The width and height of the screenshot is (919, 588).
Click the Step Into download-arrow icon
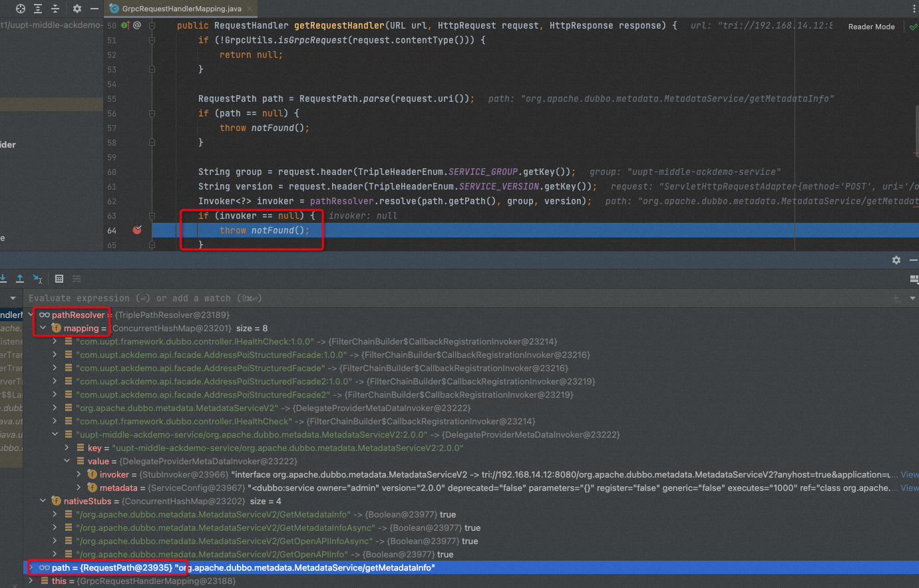3,279
